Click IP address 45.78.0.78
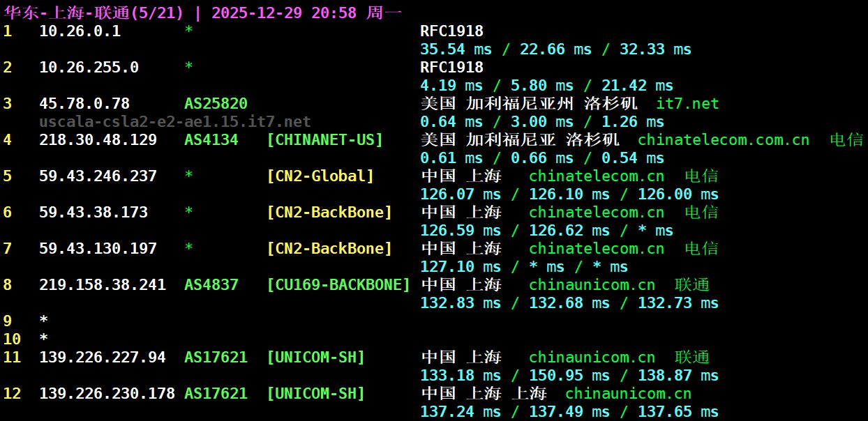The width and height of the screenshot is (868, 421). 84,104
